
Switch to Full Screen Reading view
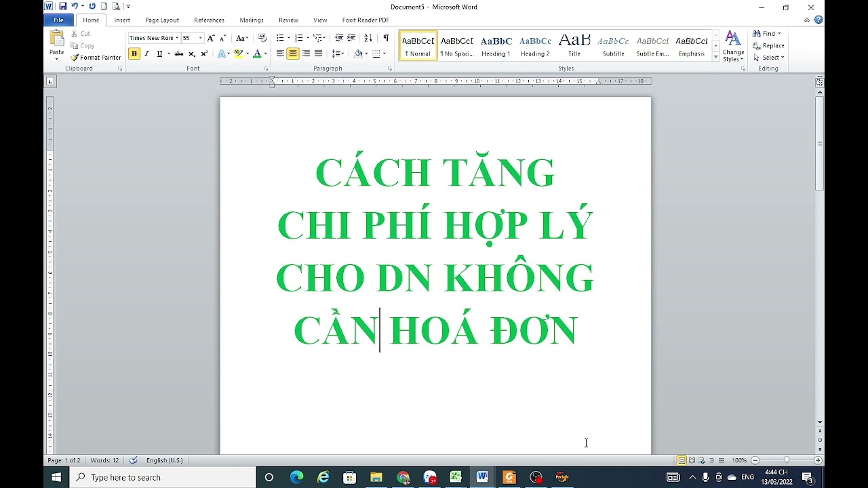point(692,460)
